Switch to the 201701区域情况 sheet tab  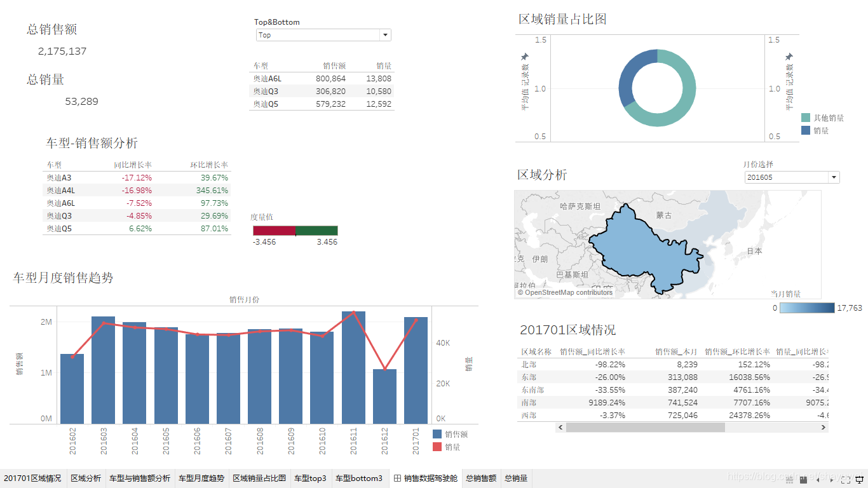(32, 478)
